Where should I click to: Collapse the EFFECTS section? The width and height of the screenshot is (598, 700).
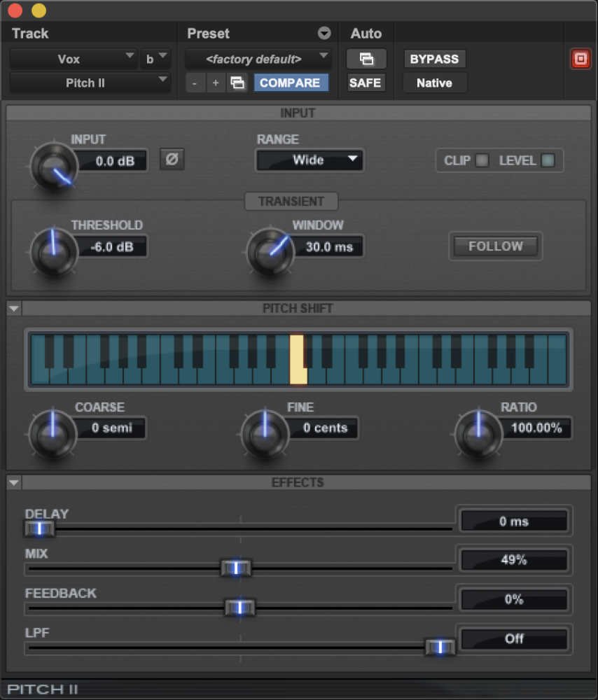(x=14, y=482)
